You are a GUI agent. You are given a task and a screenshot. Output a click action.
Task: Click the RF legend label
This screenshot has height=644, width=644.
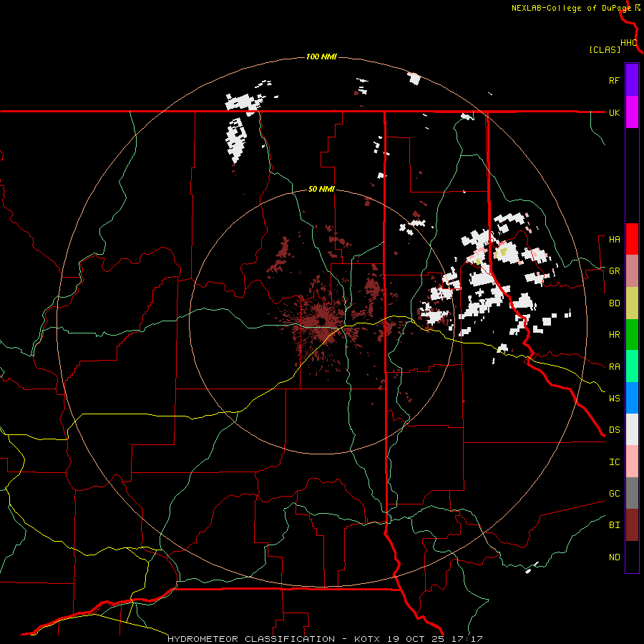(x=614, y=80)
